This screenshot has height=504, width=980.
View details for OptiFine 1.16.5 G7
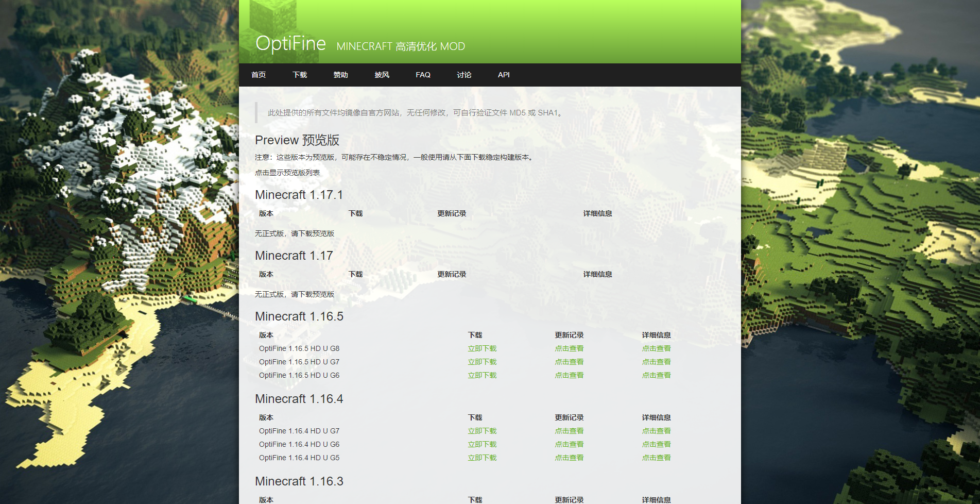(656, 362)
